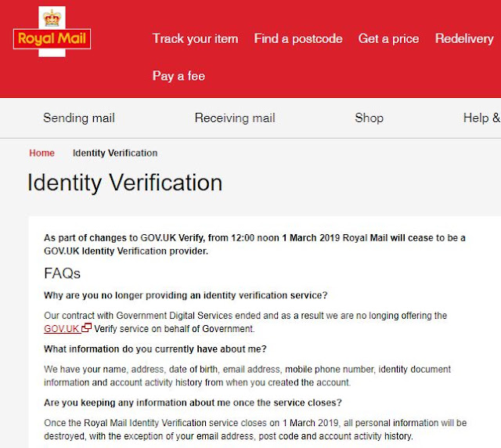Open the Track your item page
Image resolution: width=501 pixels, height=448 pixels.
click(x=195, y=38)
